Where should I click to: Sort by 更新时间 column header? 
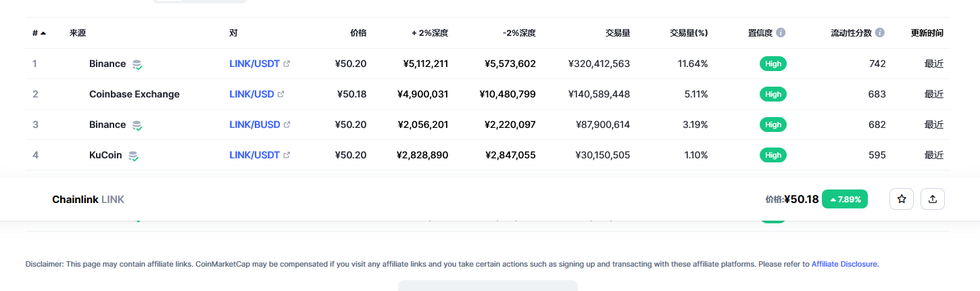pyautogui.click(x=927, y=32)
